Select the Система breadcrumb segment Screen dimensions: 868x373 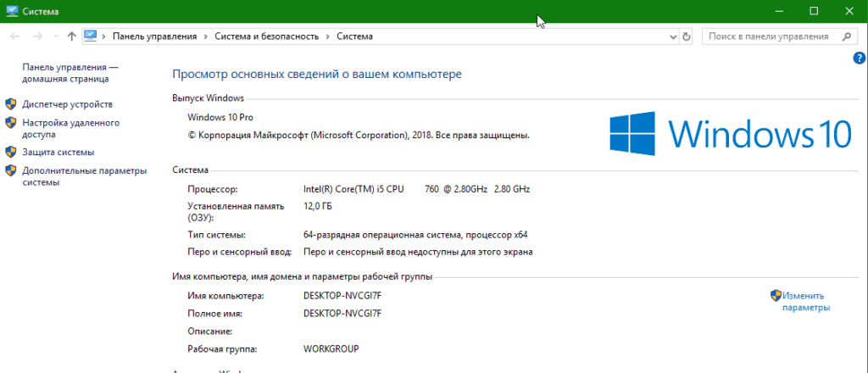[355, 36]
